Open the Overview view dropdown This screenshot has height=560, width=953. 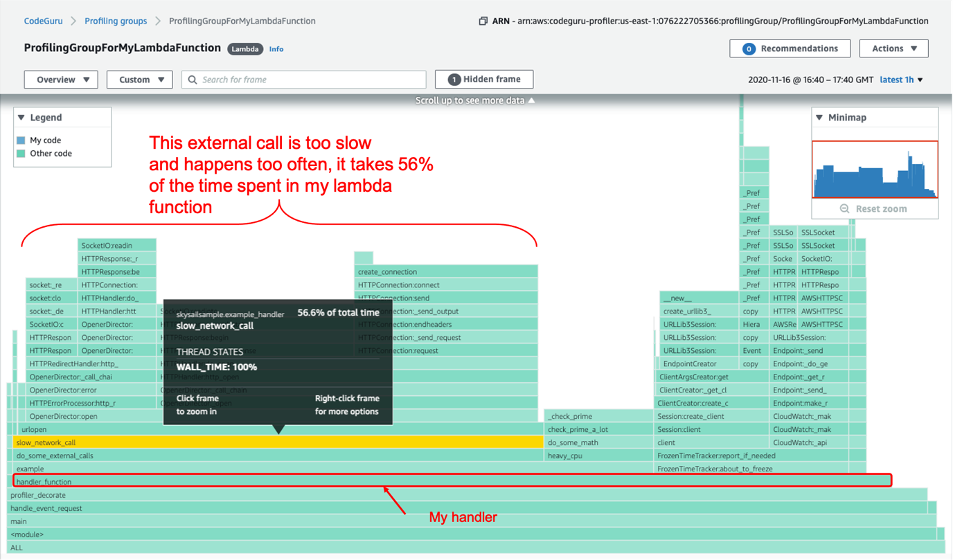(60, 79)
